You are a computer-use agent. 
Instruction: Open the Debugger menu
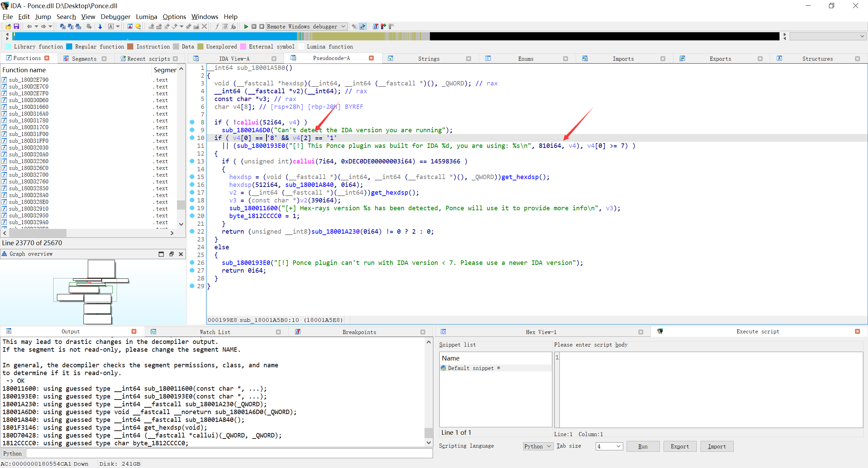click(115, 16)
